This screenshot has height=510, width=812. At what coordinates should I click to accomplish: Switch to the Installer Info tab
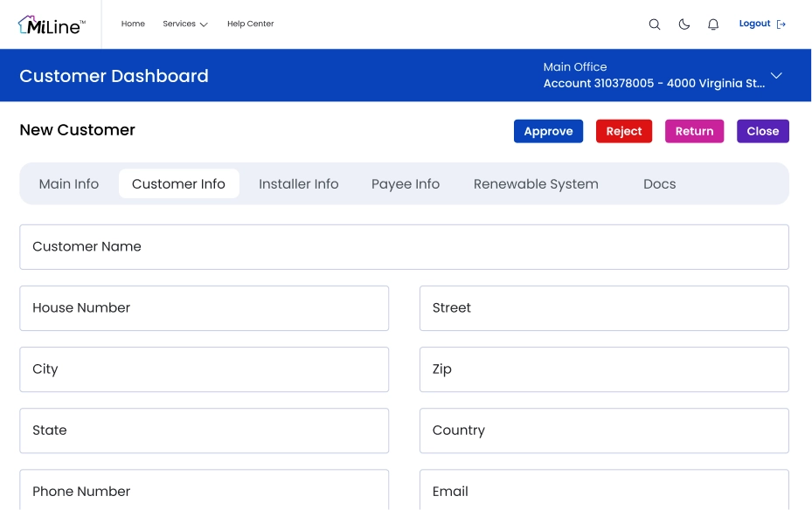pyautogui.click(x=299, y=184)
